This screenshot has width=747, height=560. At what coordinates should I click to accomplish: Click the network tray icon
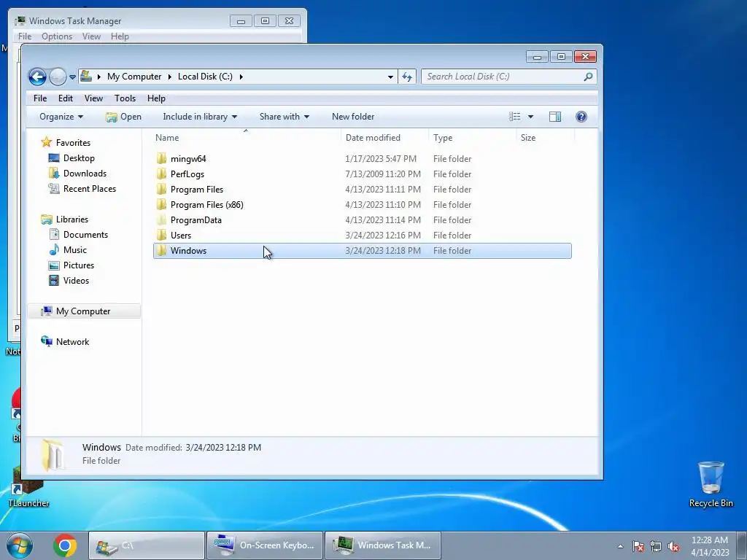656,546
